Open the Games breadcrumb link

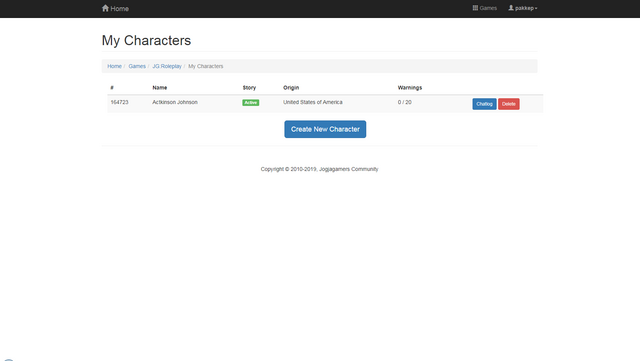[x=137, y=66]
